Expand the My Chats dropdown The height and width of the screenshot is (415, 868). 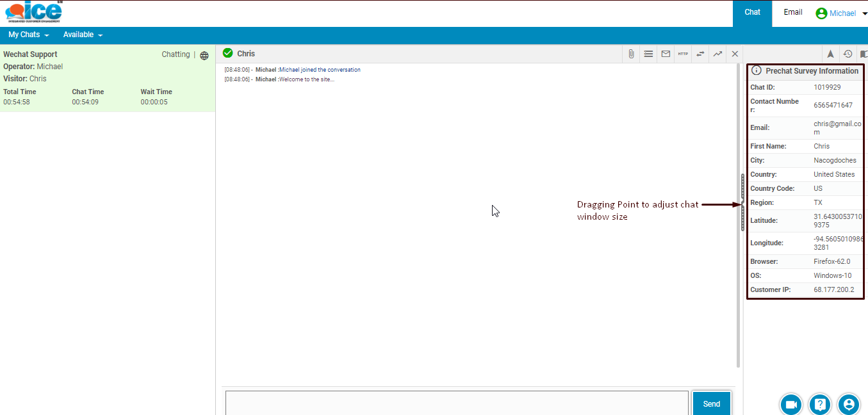pyautogui.click(x=28, y=35)
